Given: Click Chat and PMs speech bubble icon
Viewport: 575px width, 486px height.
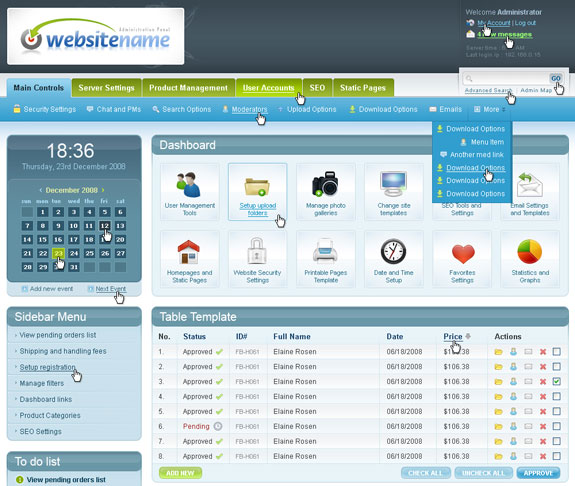Looking at the screenshot, I should [90, 109].
